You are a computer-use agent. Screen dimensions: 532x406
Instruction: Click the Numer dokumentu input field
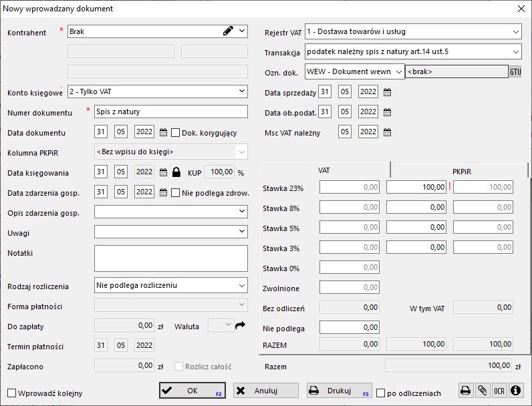[x=171, y=112]
